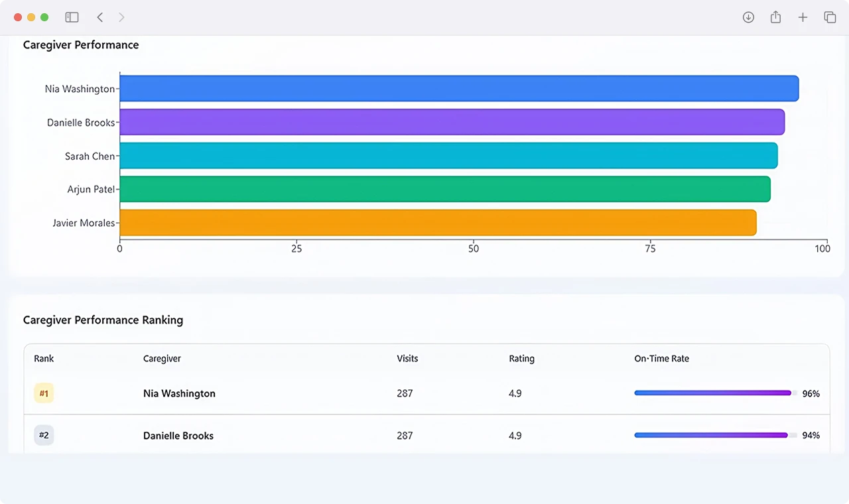
Task: Click the Arjun Patel chart axis label
Action: tap(92, 190)
